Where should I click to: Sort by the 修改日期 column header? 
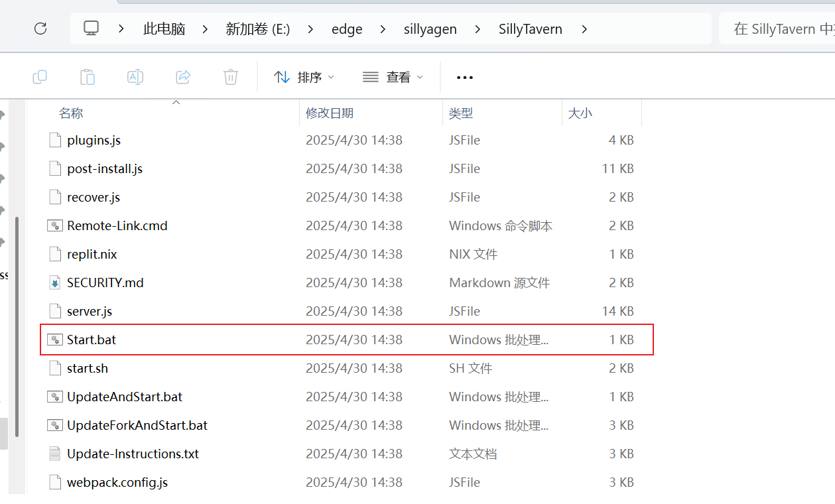tap(330, 113)
